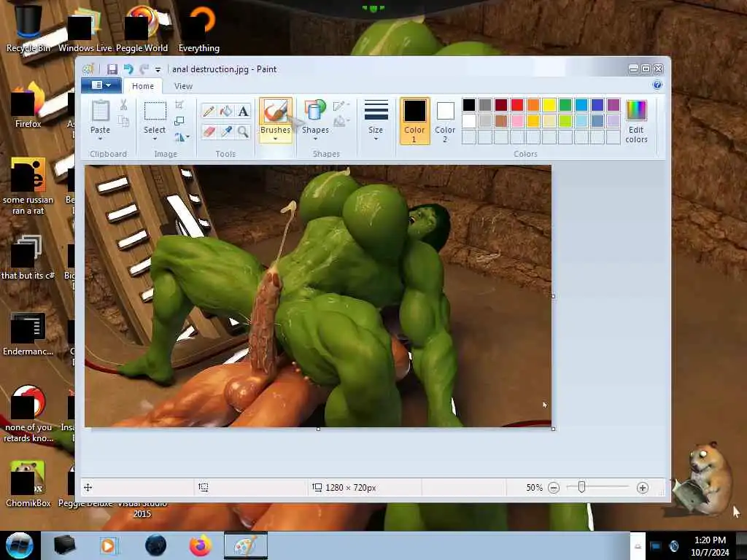Choose the pink swatch in second row
747x560 pixels.
pos(517,121)
